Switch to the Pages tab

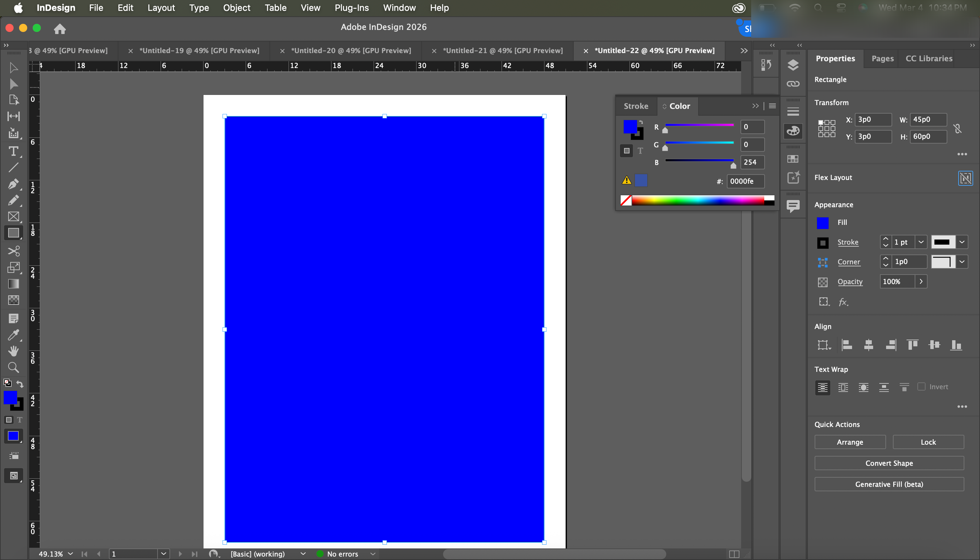point(882,59)
